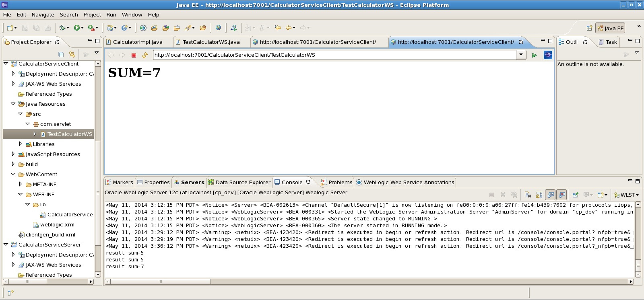Click the browser Refresh icon

coord(145,55)
